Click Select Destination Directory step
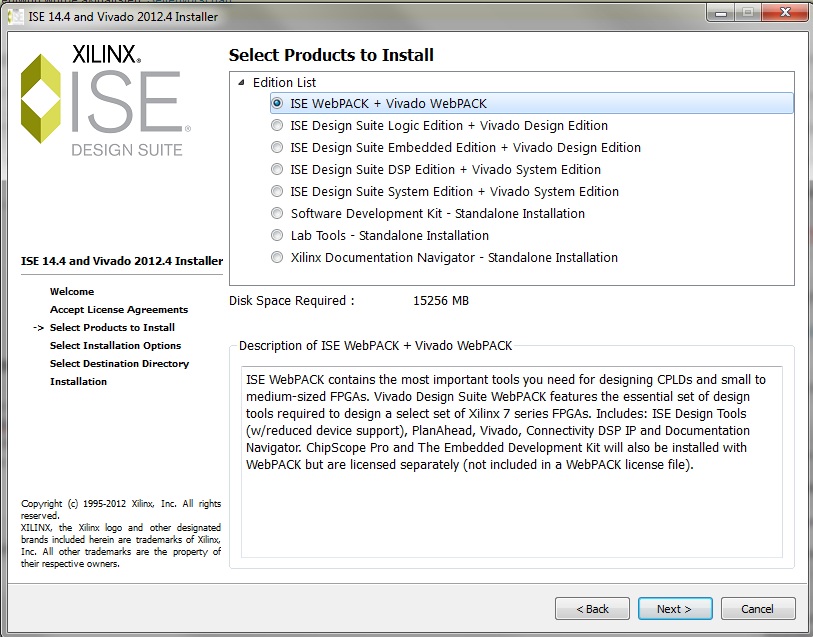Viewport: 813px width, 637px height. tap(119, 363)
